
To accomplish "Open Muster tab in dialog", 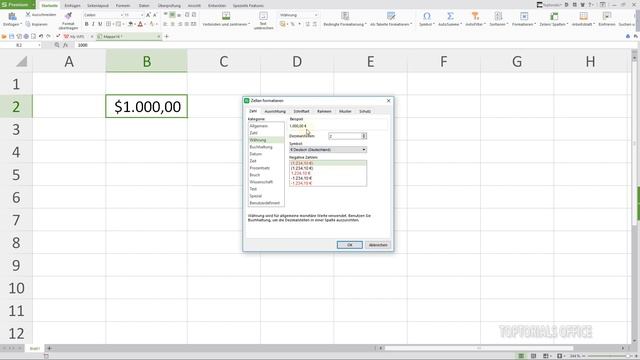I will pos(345,111).
